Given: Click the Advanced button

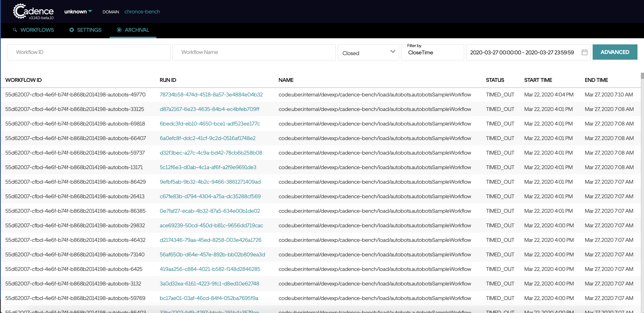Looking at the screenshot, I should point(614,52).
